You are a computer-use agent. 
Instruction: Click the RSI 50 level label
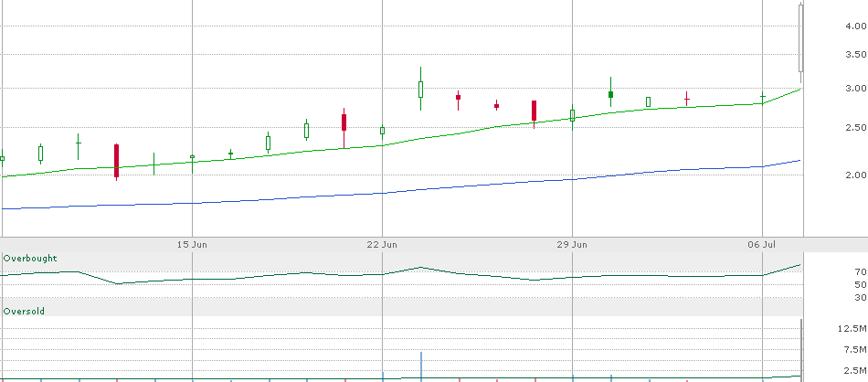[x=861, y=284]
